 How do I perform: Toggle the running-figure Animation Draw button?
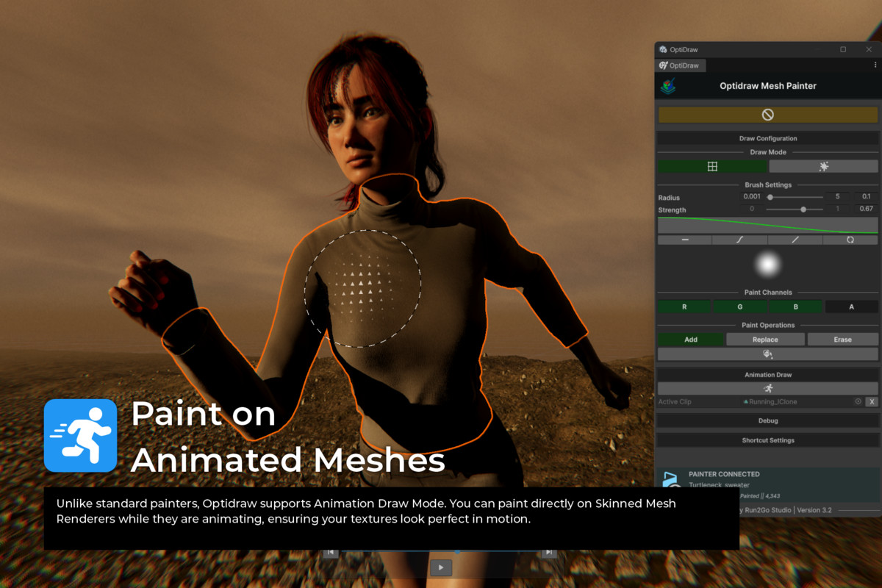767,388
